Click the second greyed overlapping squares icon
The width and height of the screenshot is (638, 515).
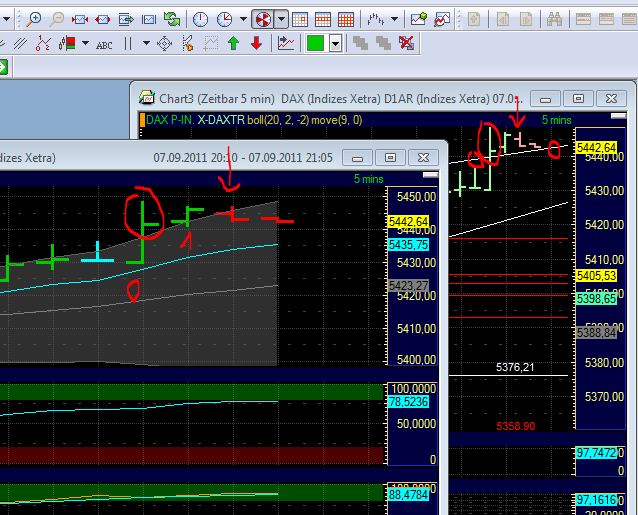click(383, 43)
